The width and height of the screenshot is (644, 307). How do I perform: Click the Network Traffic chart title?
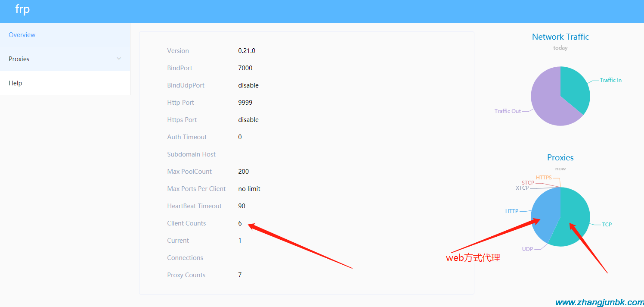(560, 37)
